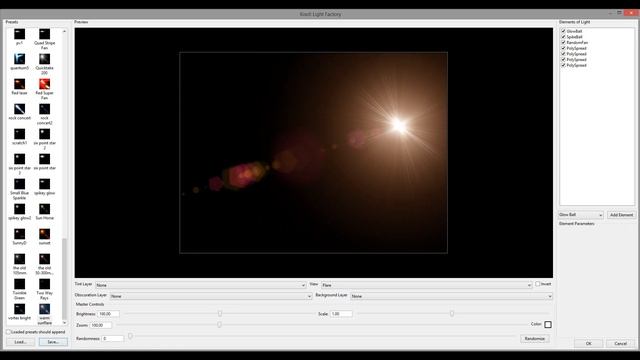Open the View dropdown
The width and height of the screenshot is (640, 360).
coord(426,285)
